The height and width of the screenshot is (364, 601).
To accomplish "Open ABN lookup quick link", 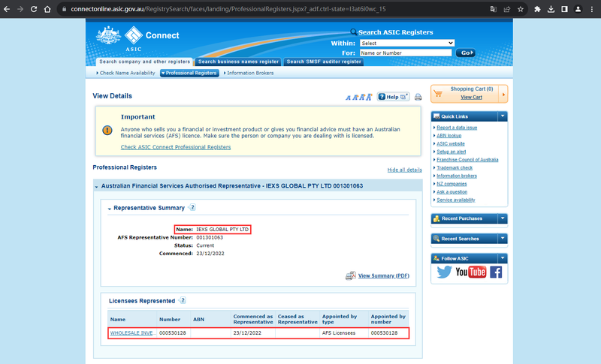I will (448, 136).
